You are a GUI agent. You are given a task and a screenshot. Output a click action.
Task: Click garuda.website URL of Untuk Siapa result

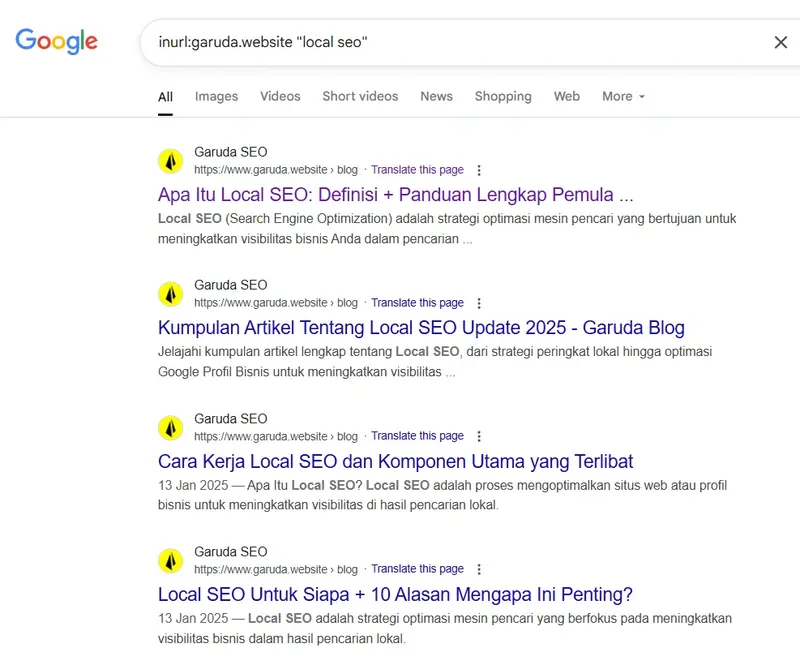coord(276,570)
